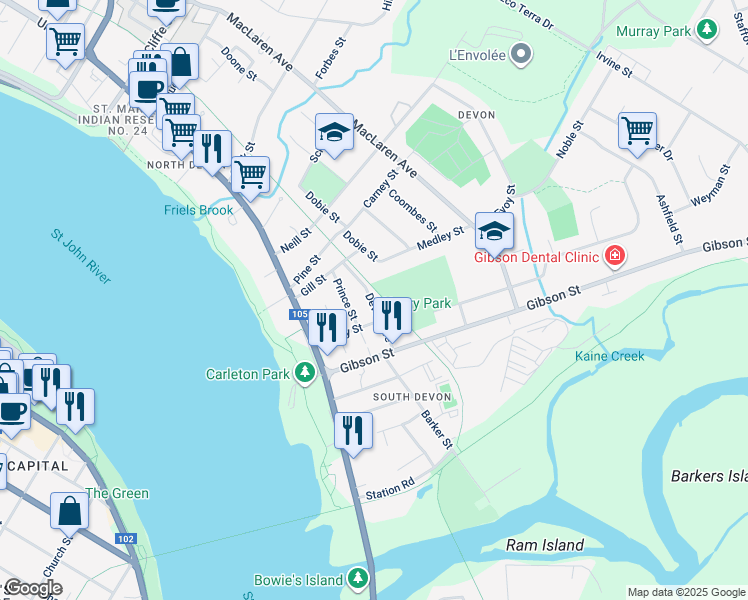Click the Route 102 highway shield
748x600 pixels.
(126, 539)
